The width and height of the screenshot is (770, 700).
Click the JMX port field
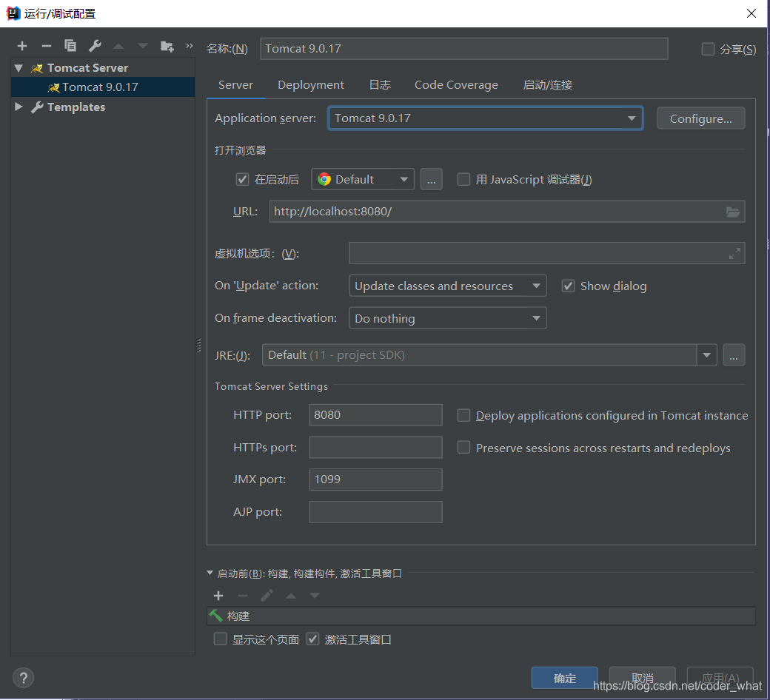(x=375, y=479)
